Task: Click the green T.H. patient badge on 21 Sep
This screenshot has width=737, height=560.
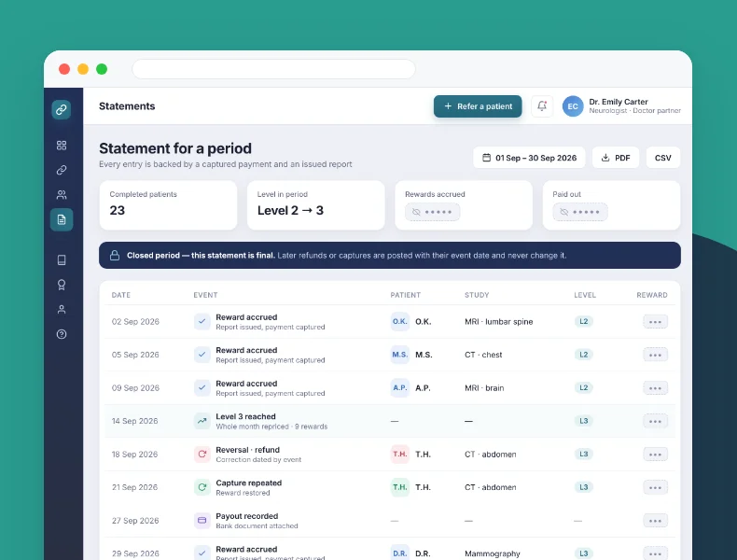Action: click(400, 487)
